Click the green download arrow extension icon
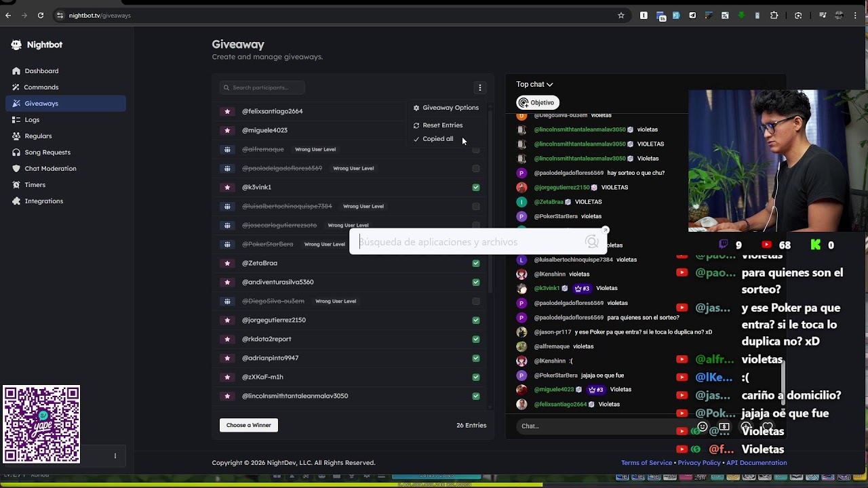 [x=741, y=16]
